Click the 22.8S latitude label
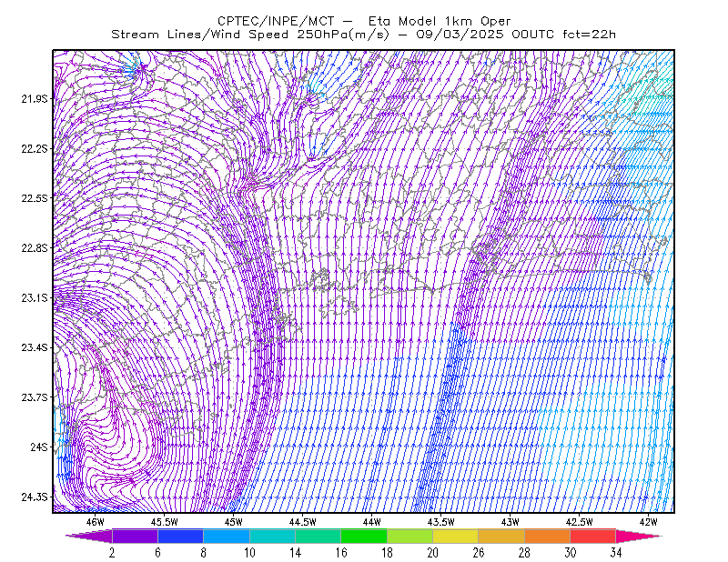This screenshot has width=728, height=562. pos(35,248)
